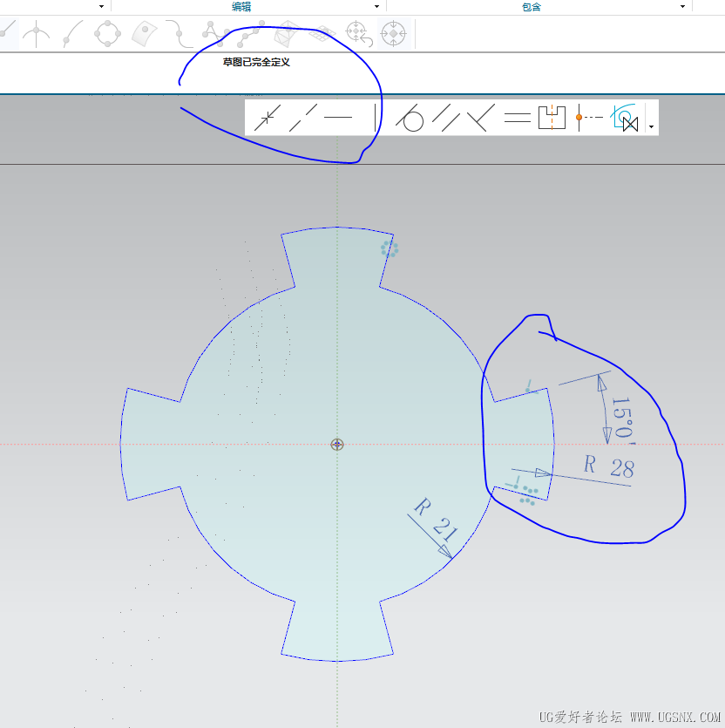The width and height of the screenshot is (725, 728).
Task: Click the rightmost blue constraint toolbar icon
Action: point(625,117)
